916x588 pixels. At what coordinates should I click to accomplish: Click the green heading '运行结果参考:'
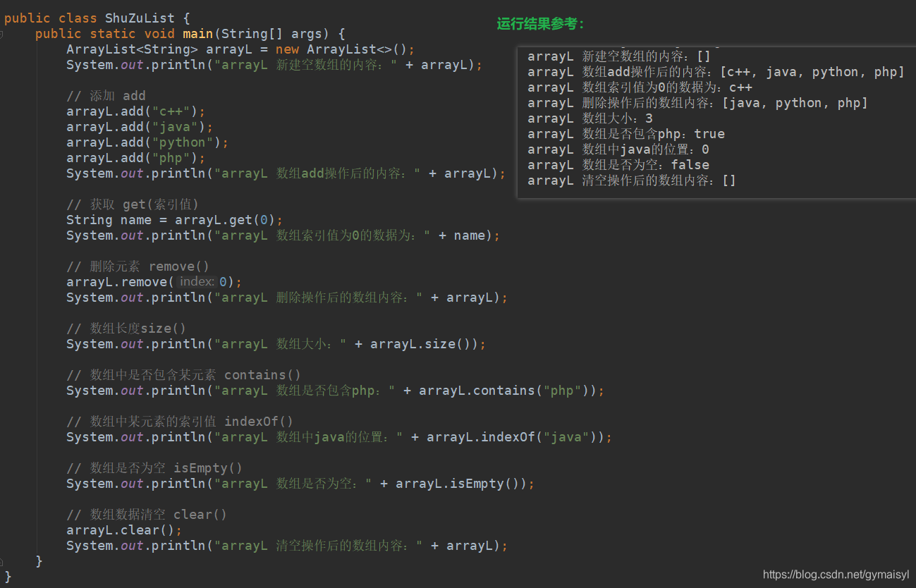click(541, 24)
